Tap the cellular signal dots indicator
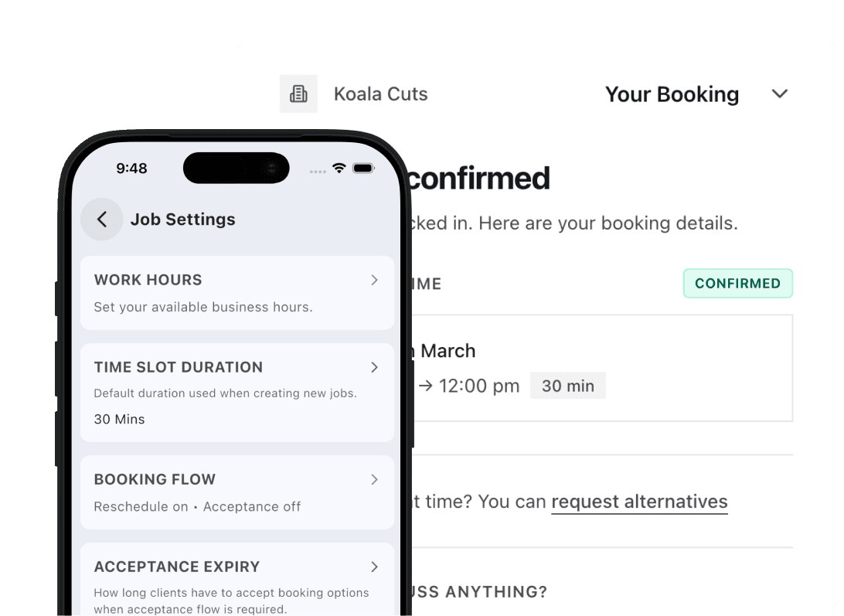 [318, 169]
